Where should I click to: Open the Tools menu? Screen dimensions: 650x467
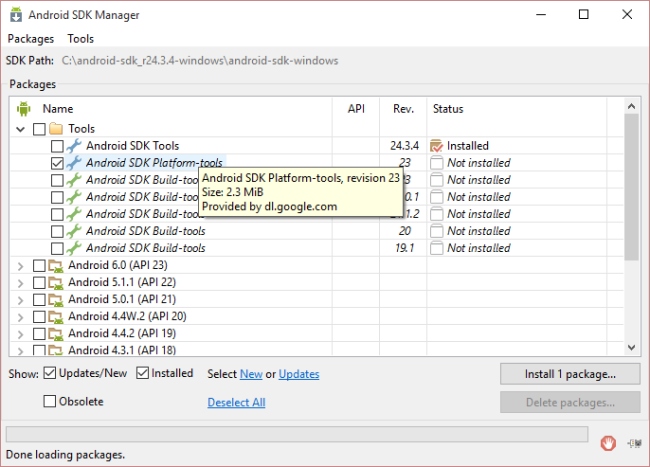(81, 39)
